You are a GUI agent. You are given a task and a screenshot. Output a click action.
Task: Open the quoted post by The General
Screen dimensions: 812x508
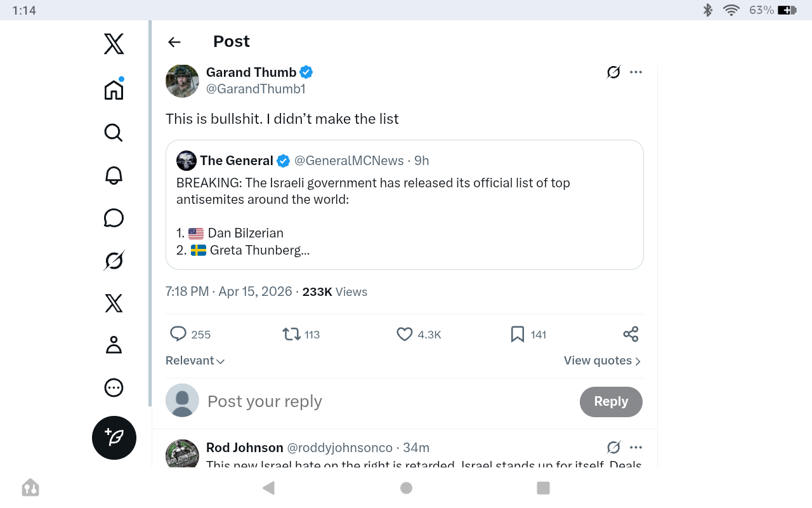point(405,204)
